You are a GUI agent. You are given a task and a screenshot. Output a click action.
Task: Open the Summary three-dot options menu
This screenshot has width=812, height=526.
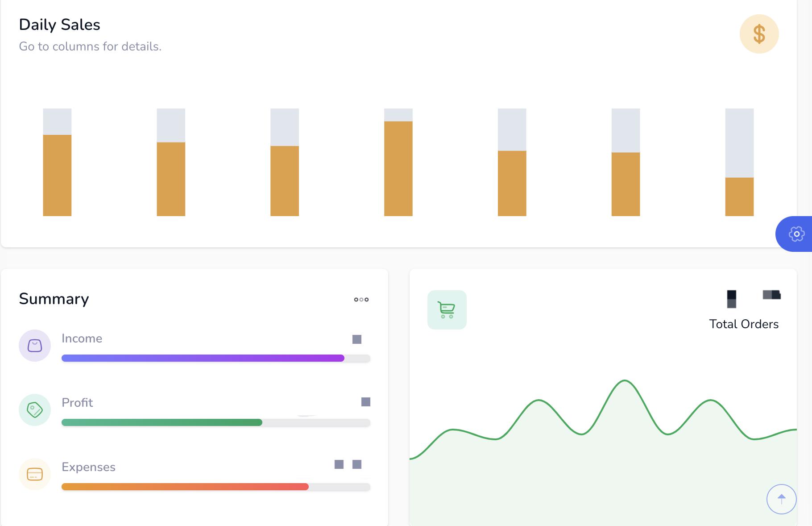pyautogui.click(x=361, y=300)
